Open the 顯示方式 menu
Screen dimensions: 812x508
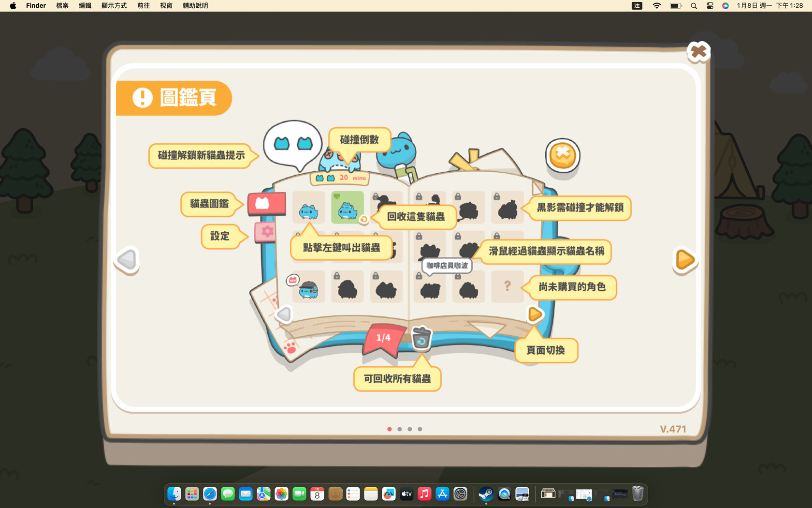point(114,6)
